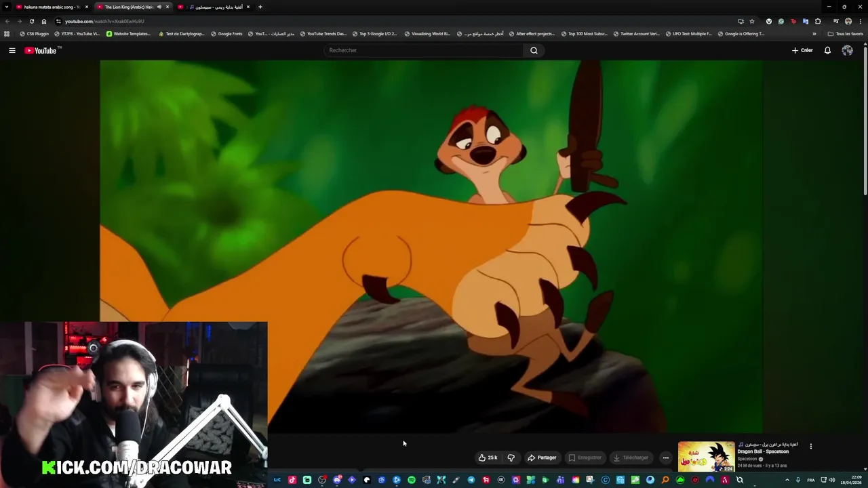Viewport: 868px width, 488px height.
Task: Click the microphone tray icon
Action: click(798, 480)
